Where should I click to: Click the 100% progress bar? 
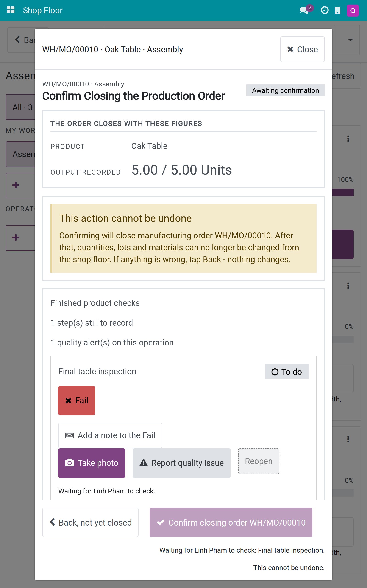[x=343, y=192]
